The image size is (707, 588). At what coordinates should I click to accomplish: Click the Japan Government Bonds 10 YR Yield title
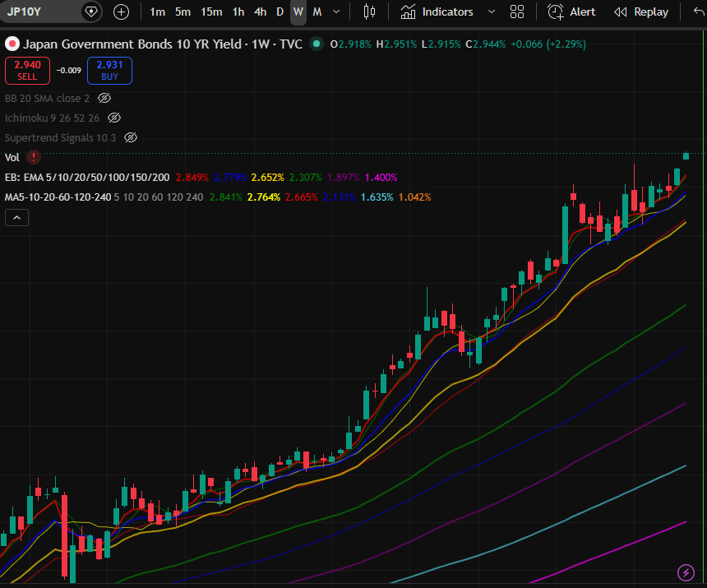tap(132, 44)
